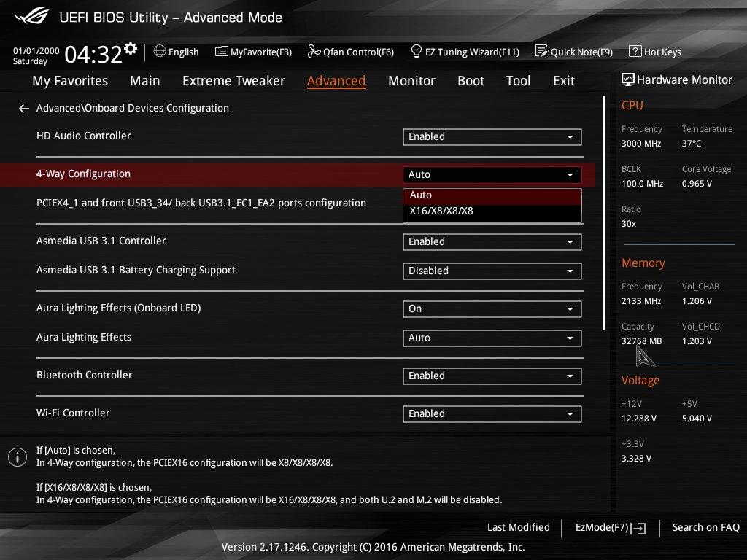This screenshot has width=747, height=560.
Task: Click the +3.3V reading 3.328 V
Action: tap(636, 458)
